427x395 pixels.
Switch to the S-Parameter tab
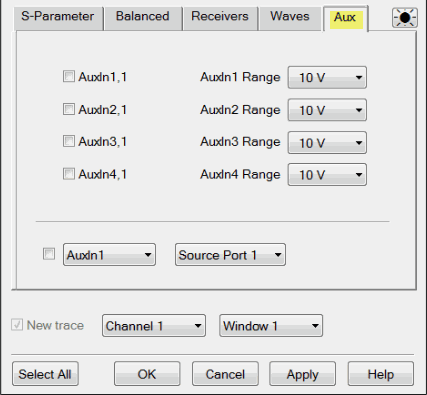(58, 18)
